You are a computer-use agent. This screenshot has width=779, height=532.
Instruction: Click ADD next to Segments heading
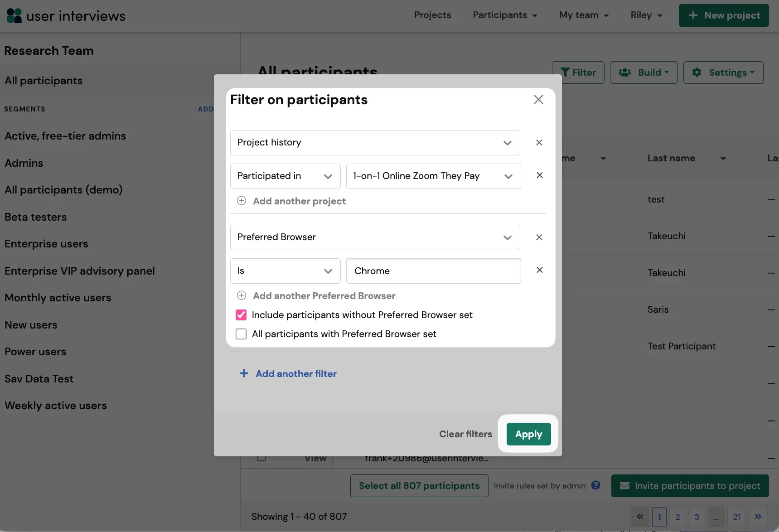point(206,109)
